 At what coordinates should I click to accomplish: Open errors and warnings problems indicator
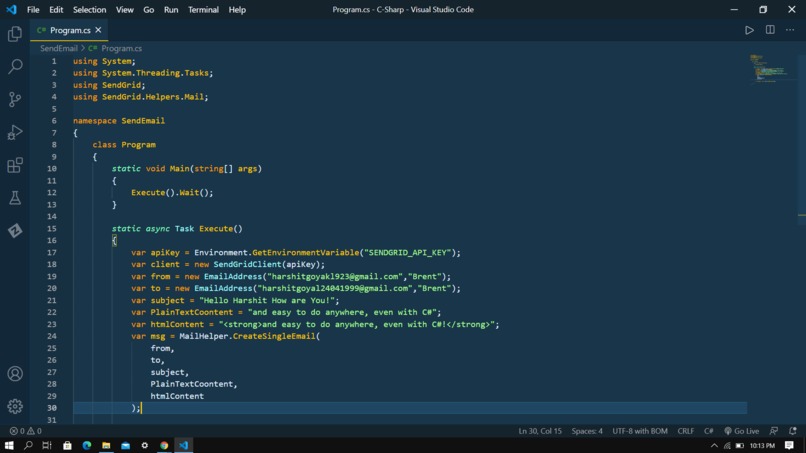pos(26,431)
